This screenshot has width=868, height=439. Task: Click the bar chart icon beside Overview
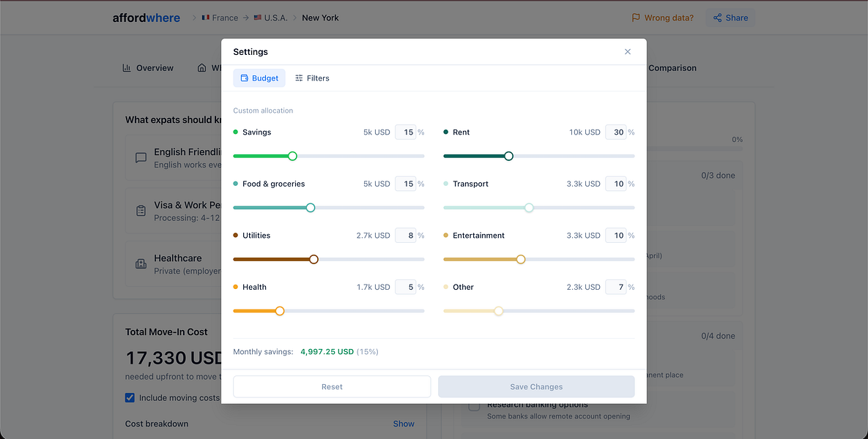point(127,68)
